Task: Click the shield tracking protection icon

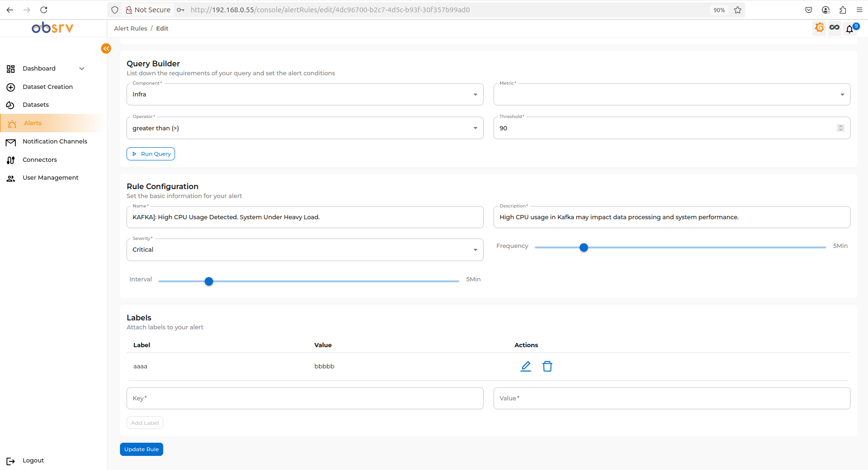Action: (x=115, y=10)
